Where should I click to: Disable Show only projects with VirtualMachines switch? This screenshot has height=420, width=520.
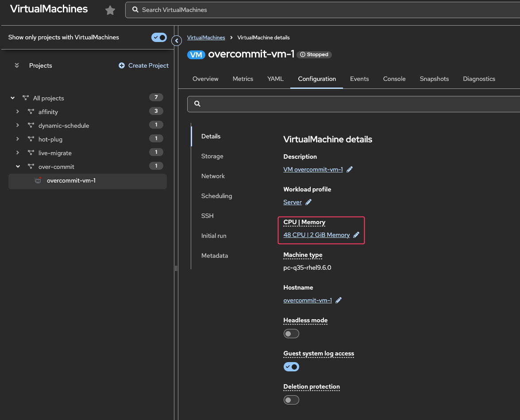159,38
